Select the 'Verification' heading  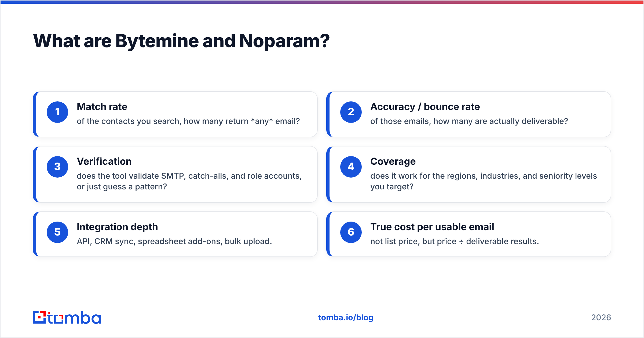coord(104,161)
